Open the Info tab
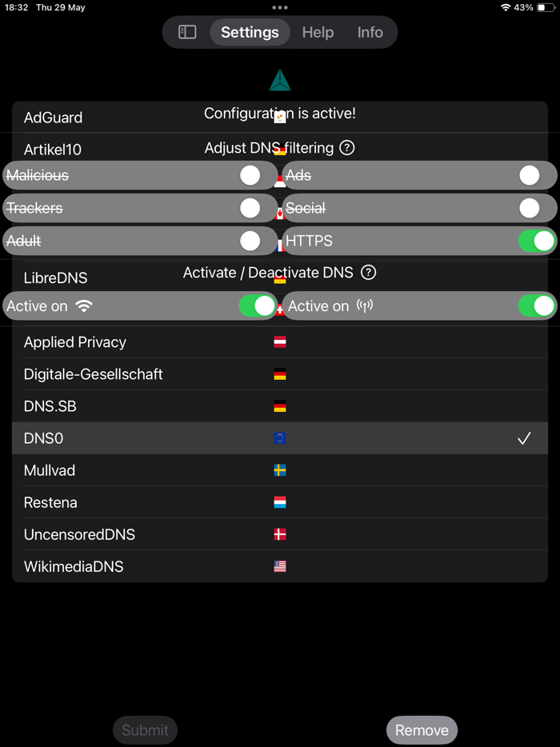 370,32
